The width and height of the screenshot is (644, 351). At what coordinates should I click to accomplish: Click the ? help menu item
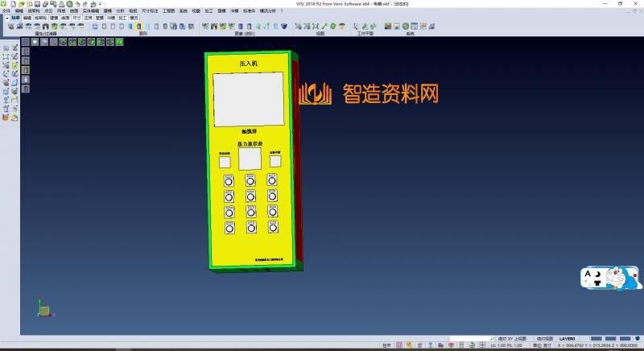point(282,11)
